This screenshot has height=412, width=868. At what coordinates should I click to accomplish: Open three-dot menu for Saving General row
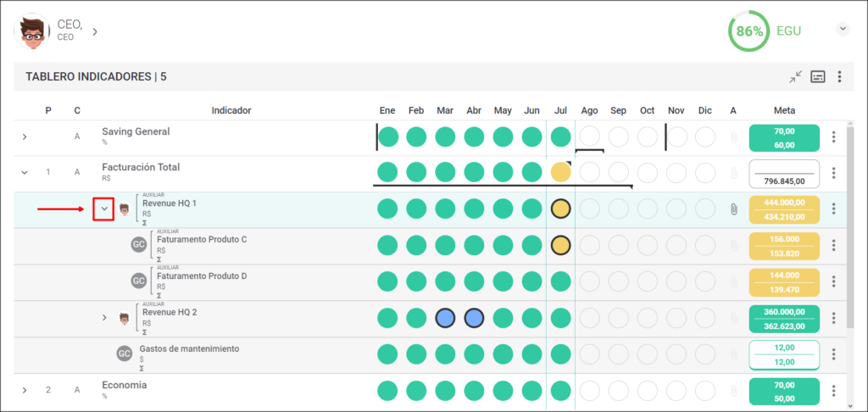tap(834, 137)
